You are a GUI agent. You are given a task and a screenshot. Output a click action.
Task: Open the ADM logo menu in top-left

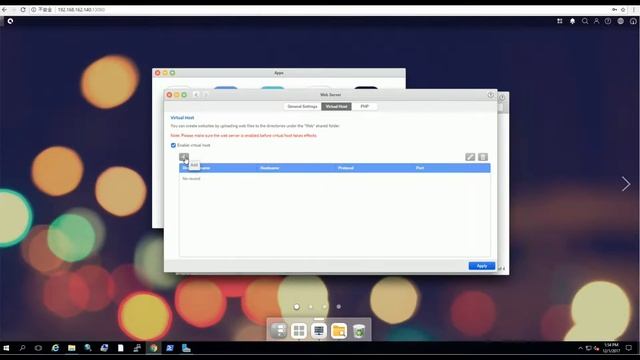click(x=10, y=21)
